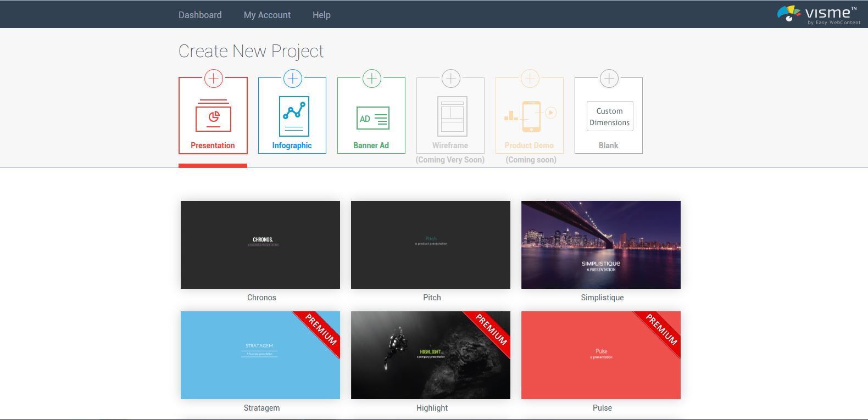Choose the Presentation label
Screen dimensions: 868x420
tap(213, 145)
